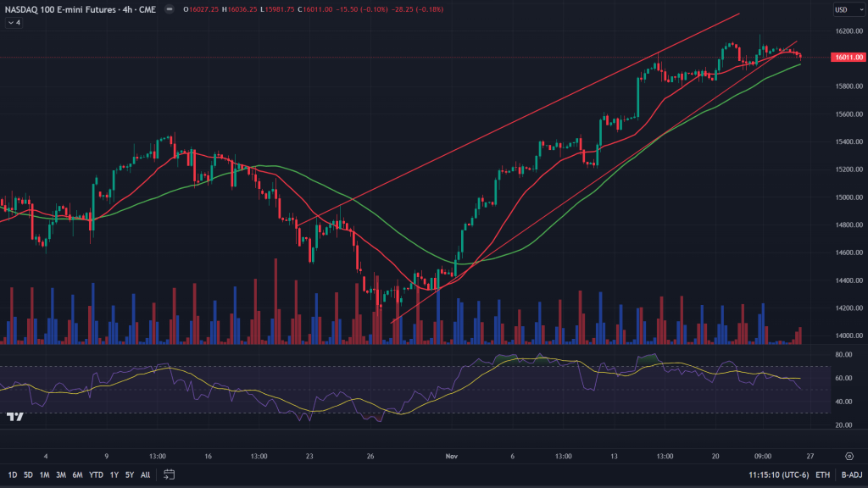Viewport: 868px width, 488px height.
Task: Expand the collapsed indicators legend showing 4
Action: (14, 23)
